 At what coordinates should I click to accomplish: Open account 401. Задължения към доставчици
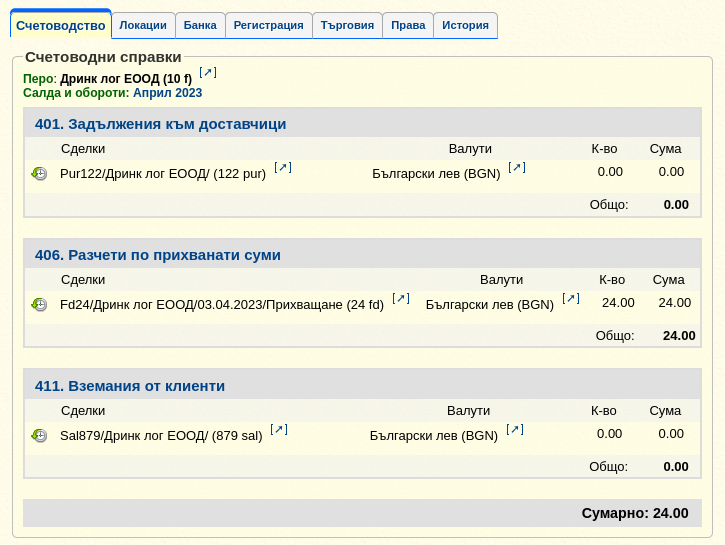[x=160, y=124]
